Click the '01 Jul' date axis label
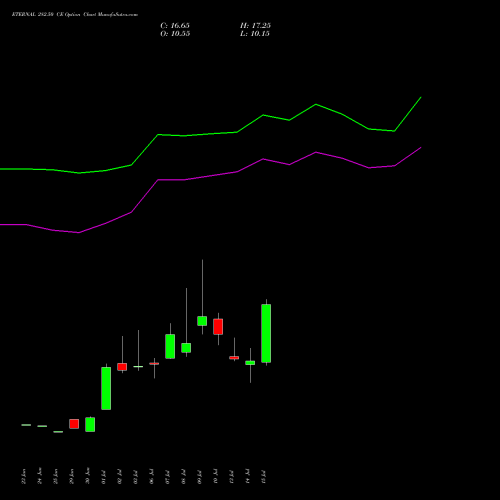500x500 pixels. coord(104,477)
